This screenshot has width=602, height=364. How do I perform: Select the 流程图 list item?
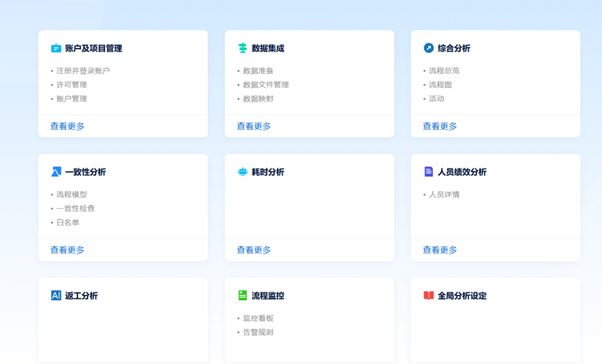point(441,85)
